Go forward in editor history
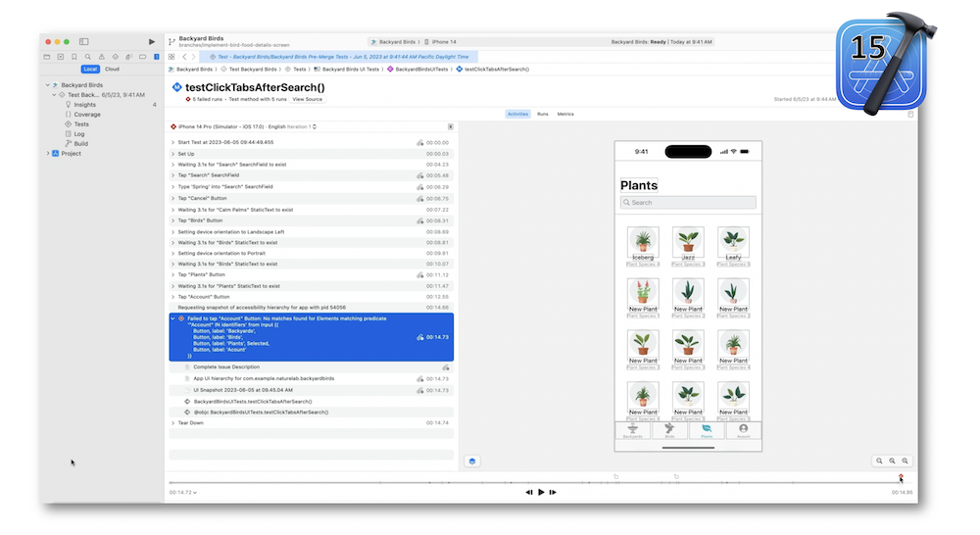 [x=194, y=57]
